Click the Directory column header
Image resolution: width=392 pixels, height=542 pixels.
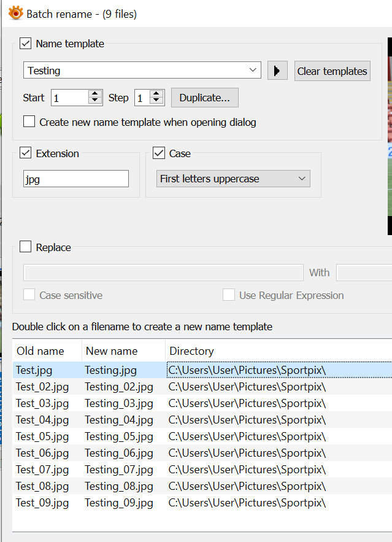(192, 351)
